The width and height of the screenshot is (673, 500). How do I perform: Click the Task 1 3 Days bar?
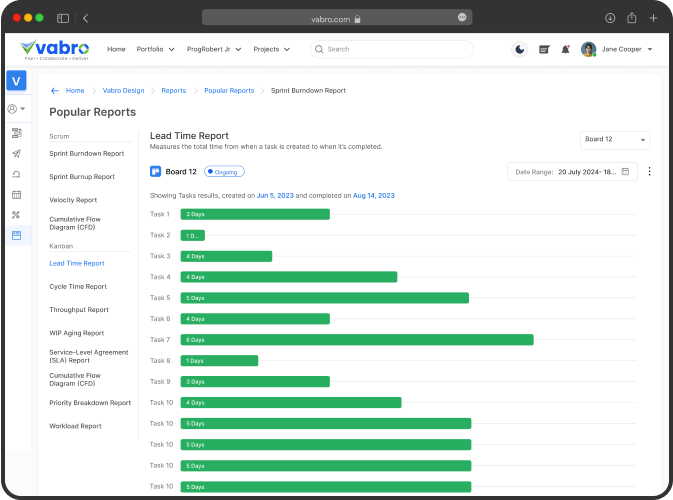click(255, 214)
